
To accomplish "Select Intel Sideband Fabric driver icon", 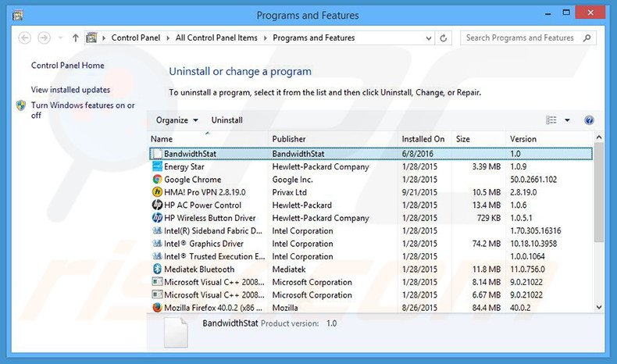I will (x=158, y=230).
